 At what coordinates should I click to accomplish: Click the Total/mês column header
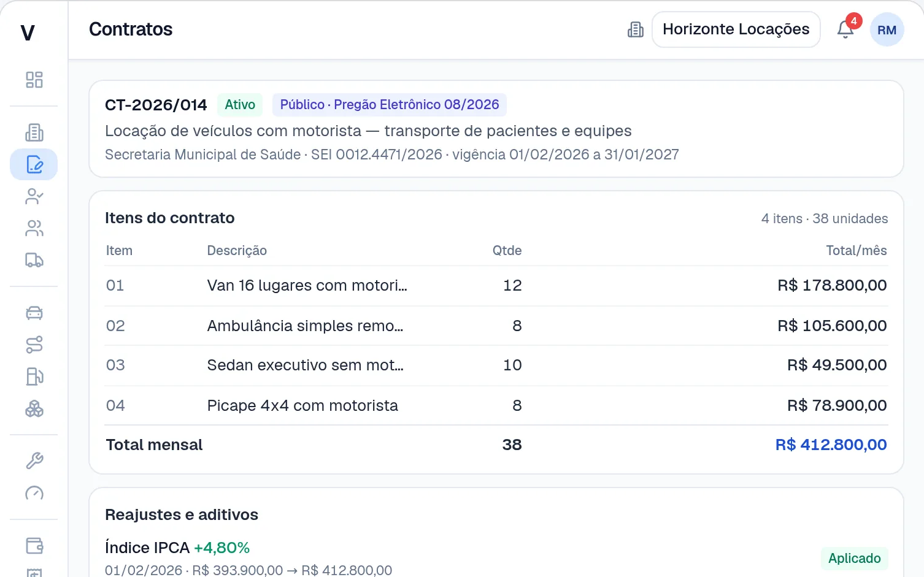pos(856,250)
